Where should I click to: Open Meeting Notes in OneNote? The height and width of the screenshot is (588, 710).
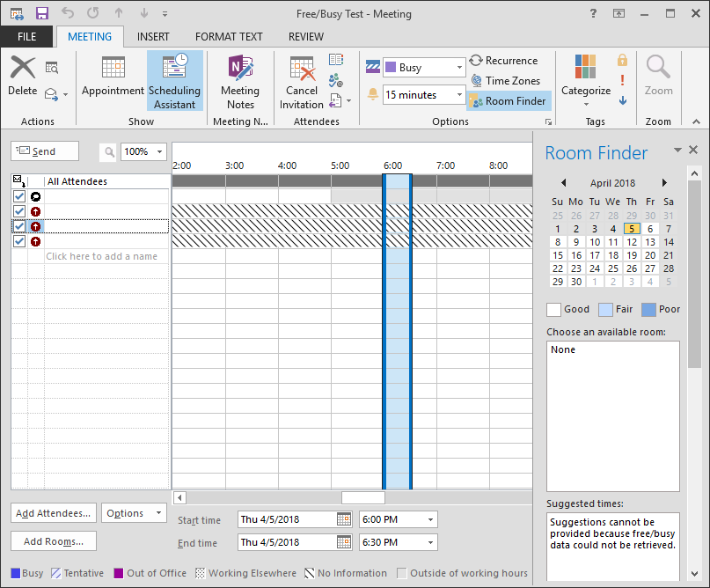pos(240,80)
